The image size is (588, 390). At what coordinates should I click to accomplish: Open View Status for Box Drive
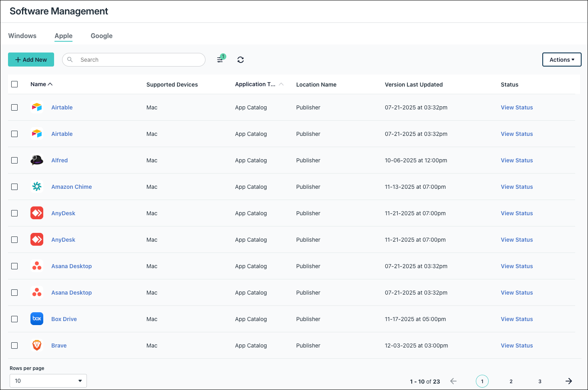point(517,319)
